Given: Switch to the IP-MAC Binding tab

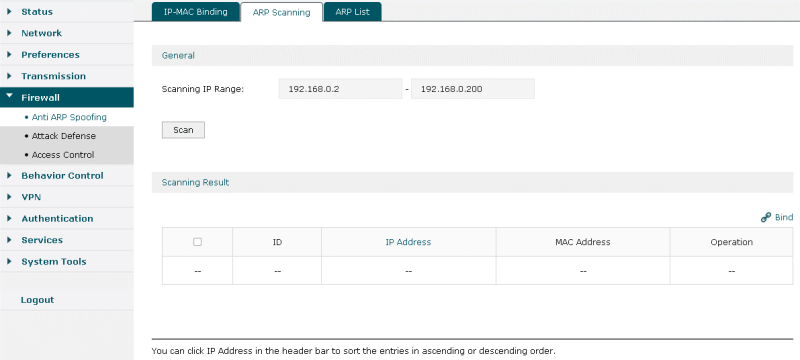Looking at the screenshot, I should [x=196, y=12].
